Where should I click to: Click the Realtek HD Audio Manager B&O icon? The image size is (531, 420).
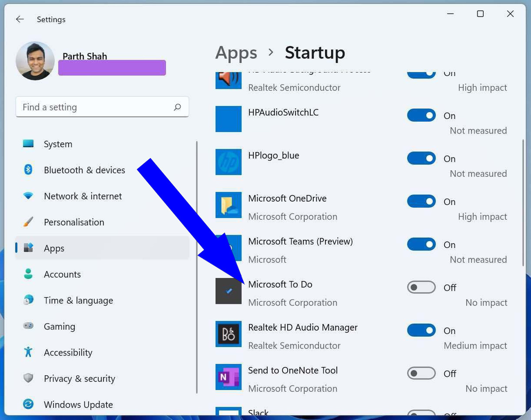(228, 334)
